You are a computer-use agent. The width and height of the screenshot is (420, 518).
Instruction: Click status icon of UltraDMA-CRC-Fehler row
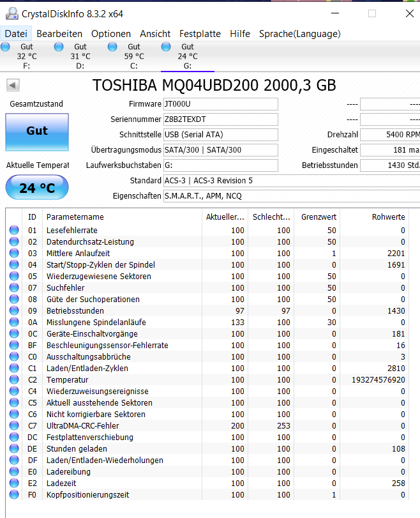(14, 425)
